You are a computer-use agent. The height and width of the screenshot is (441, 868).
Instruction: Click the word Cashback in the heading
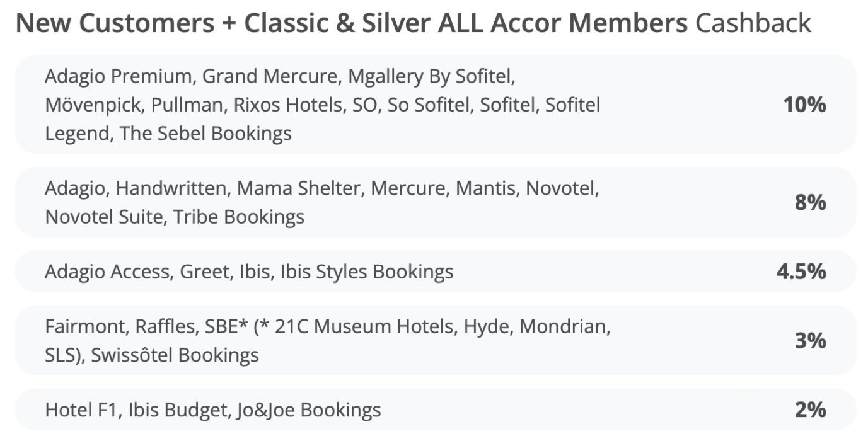tap(753, 23)
